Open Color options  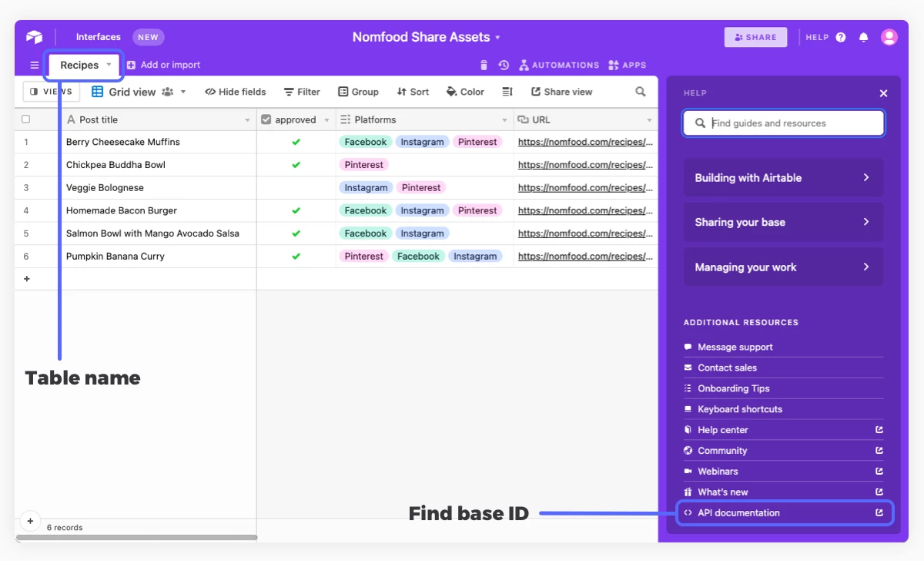coord(465,92)
